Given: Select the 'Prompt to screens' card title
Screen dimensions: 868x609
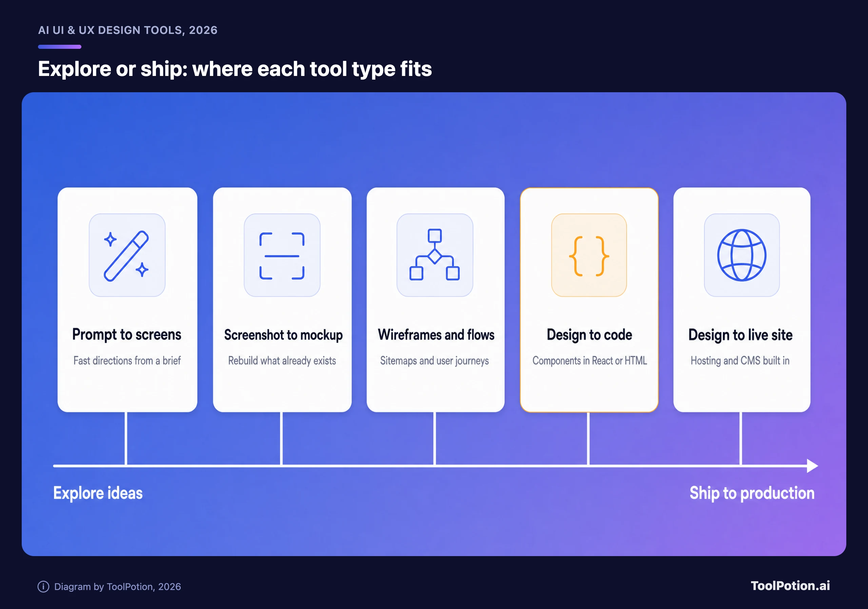Looking at the screenshot, I should [127, 335].
